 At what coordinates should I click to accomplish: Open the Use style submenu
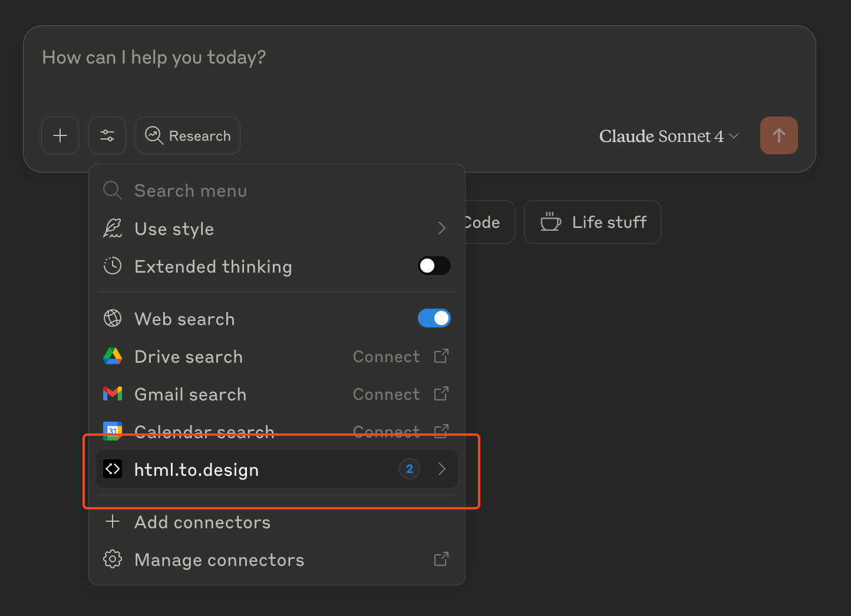pyautogui.click(x=276, y=228)
